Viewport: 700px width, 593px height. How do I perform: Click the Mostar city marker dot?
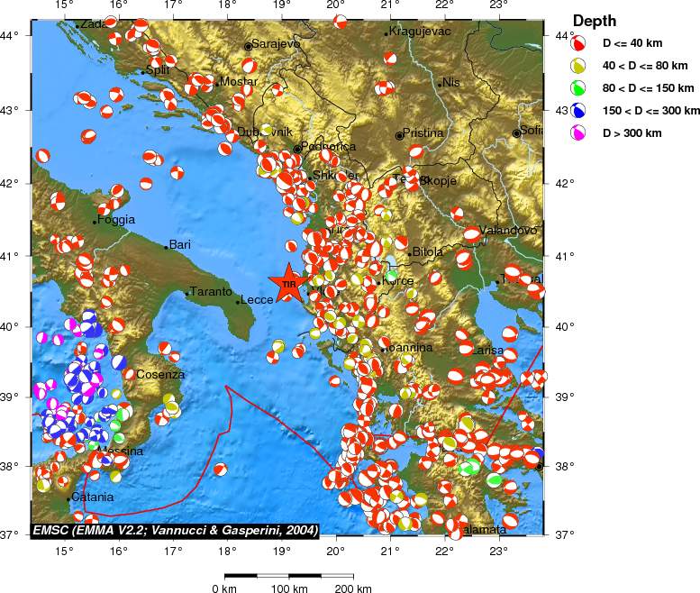pyautogui.click(x=217, y=84)
